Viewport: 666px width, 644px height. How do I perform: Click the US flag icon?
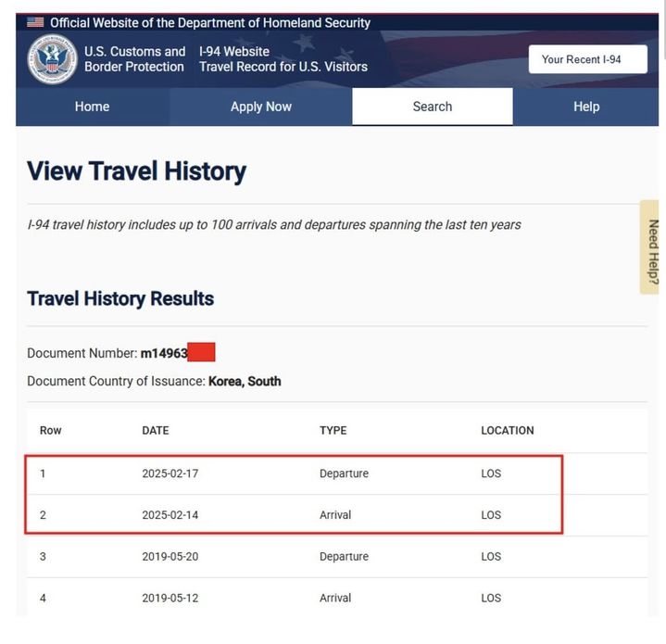[x=35, y=22]
